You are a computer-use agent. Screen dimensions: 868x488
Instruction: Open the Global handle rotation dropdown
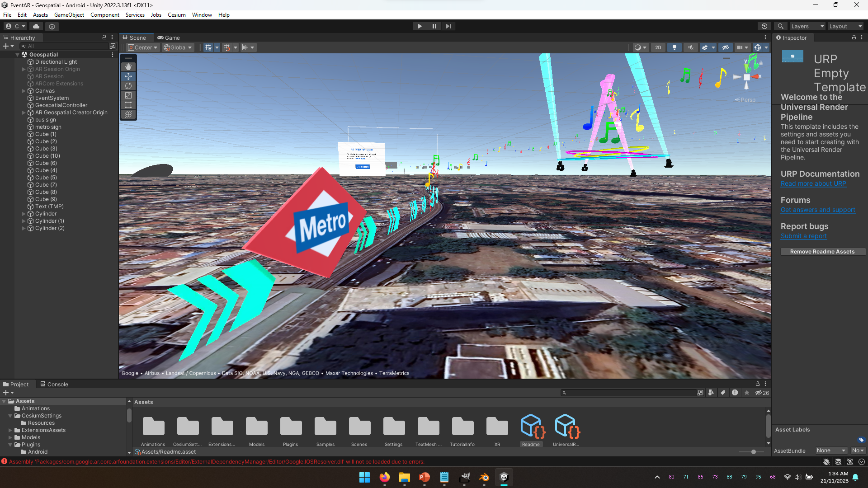tap(178, 47)
